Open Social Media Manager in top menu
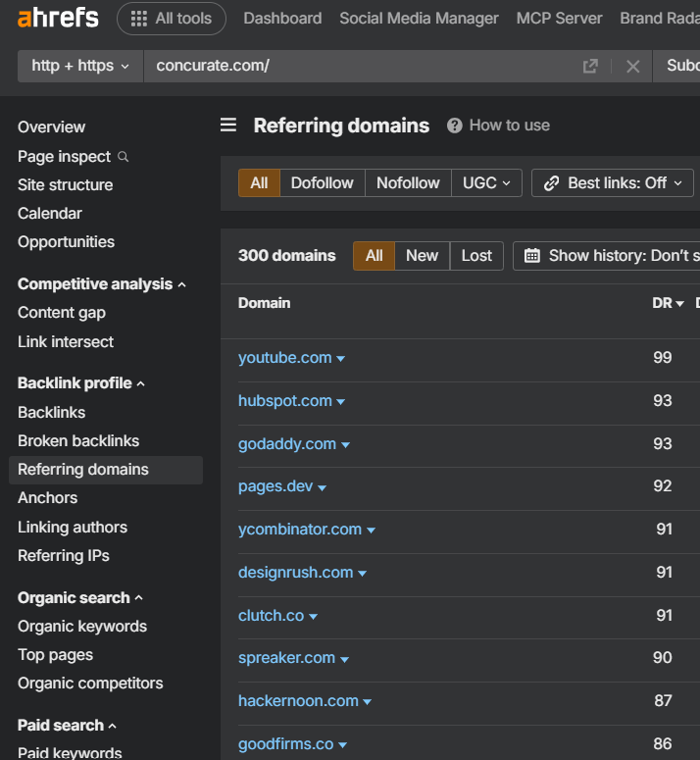 (419, 19)
